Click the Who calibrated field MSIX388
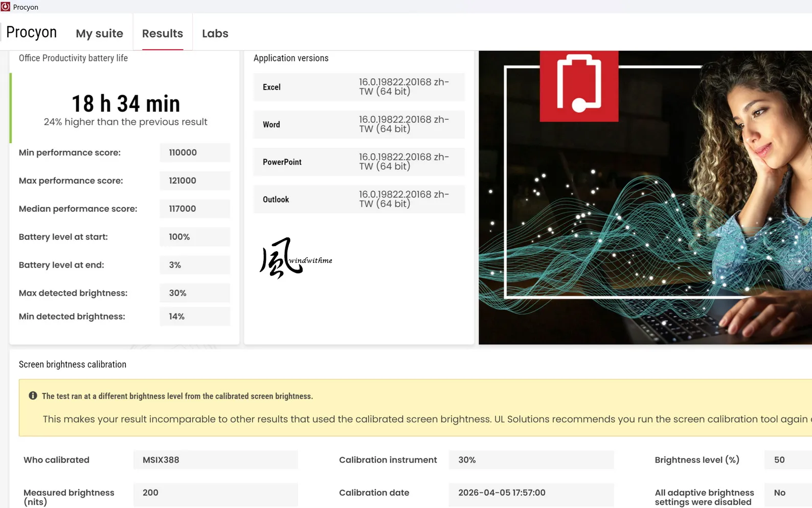 coord(216,460)
